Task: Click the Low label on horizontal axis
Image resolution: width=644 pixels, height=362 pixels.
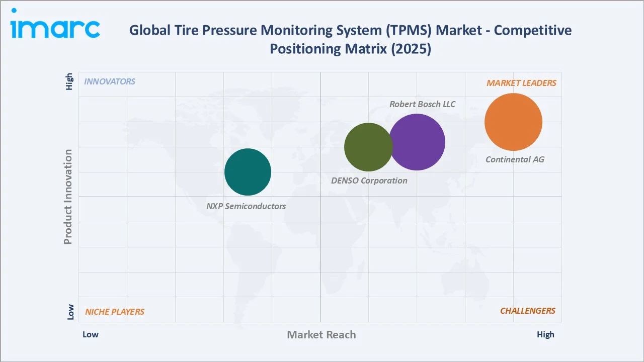Action: tap(91, 334)
